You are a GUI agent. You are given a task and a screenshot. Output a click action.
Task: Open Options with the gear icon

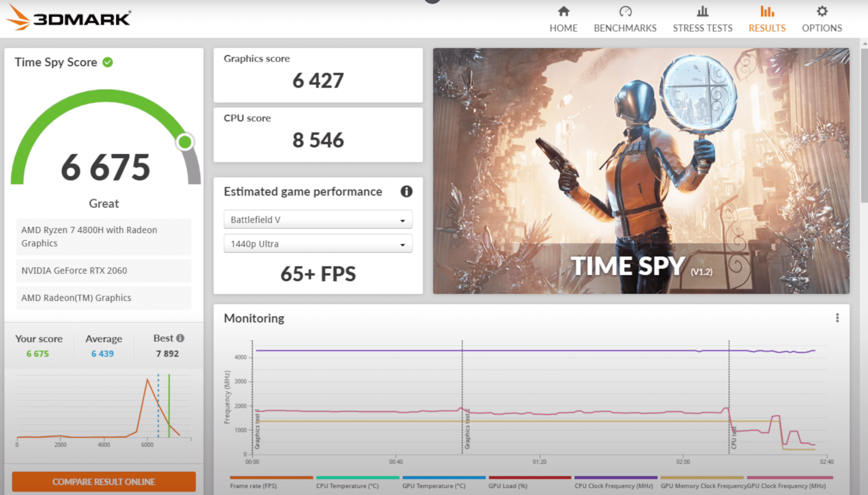(x=822, y=11)
